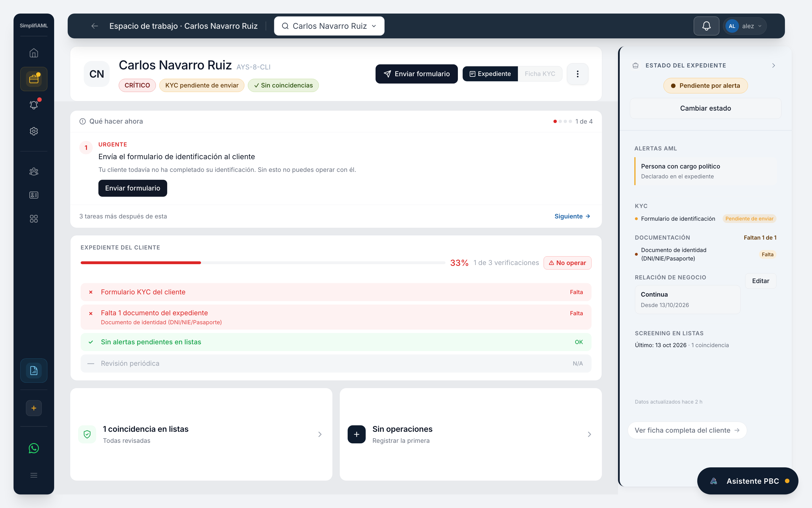Open the home icon in sidebar
Screen dimensions: 812x508
[34, 53]
